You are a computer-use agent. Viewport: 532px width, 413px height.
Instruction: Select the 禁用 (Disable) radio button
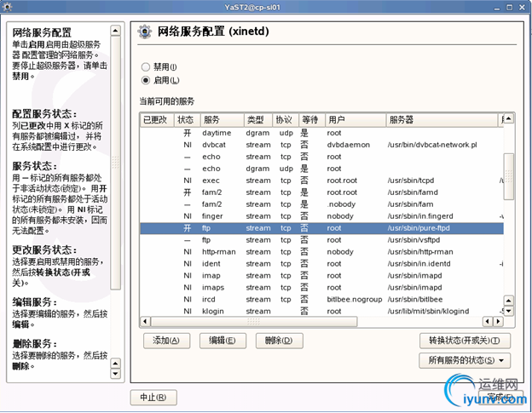click(x=146, y=66)
